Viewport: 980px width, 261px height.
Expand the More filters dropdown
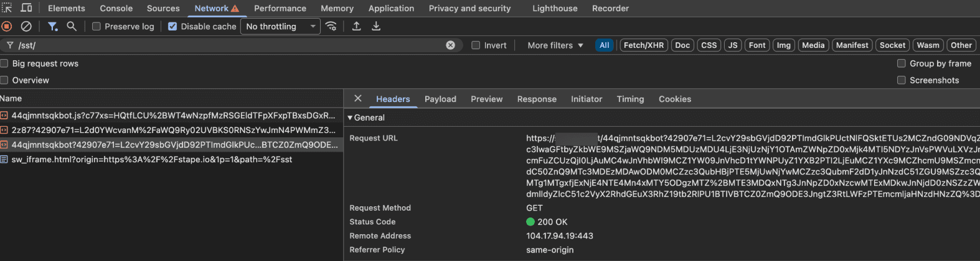click(x=555, y=45)
